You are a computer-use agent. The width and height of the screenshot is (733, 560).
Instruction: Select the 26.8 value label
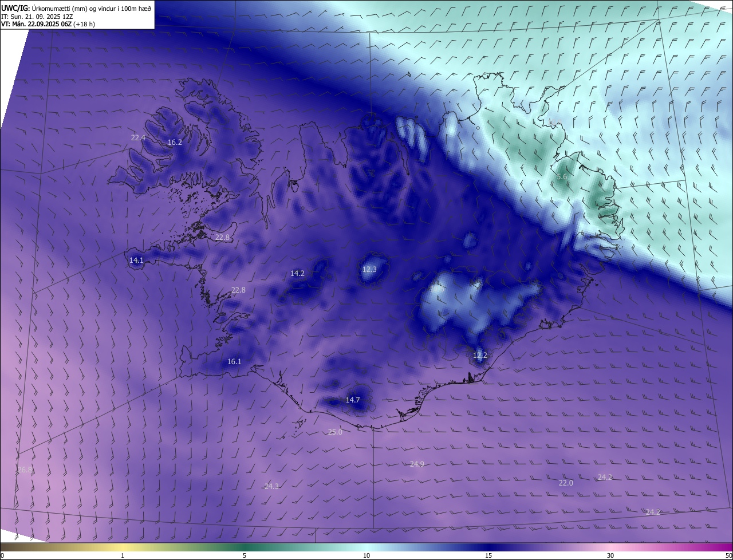tap(25, 470)
